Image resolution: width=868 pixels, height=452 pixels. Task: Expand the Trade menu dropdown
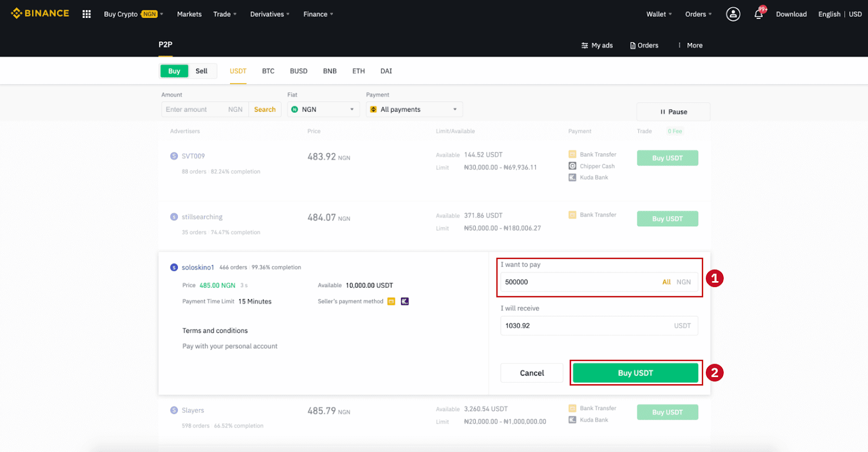click(x=225, y=14)
